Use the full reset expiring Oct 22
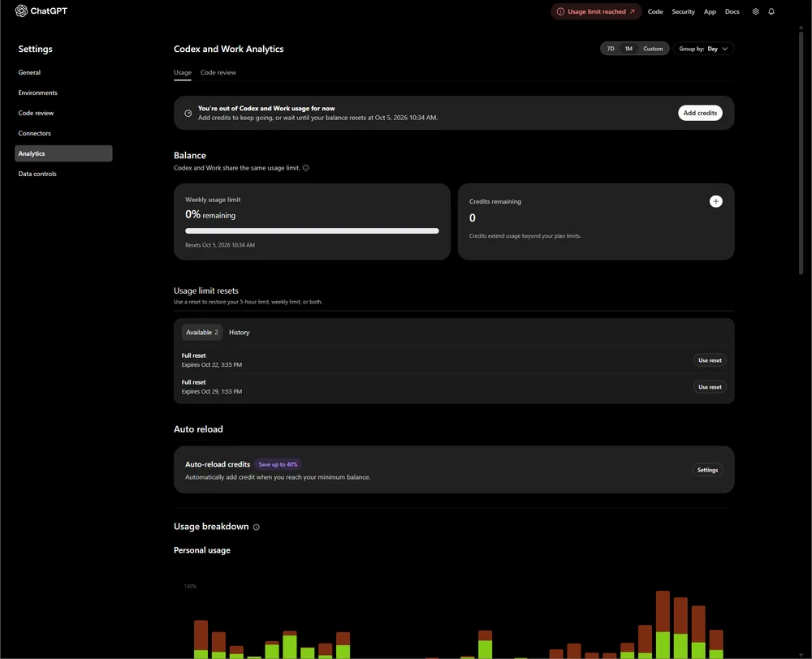Viewport: 812px width, 659px height. click(710, 360)
